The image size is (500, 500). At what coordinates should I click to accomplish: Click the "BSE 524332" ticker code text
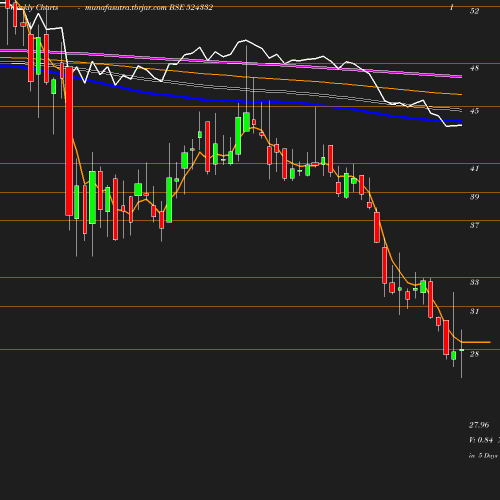coord(191,7)
